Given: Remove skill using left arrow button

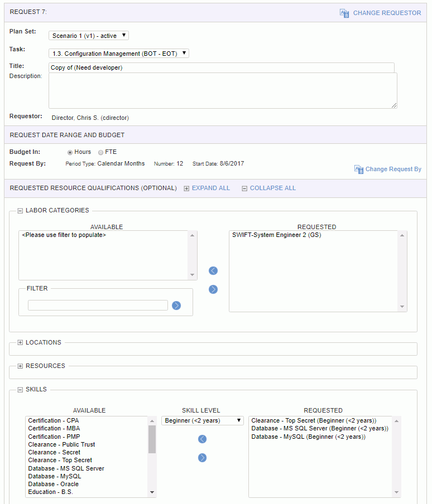Looking at the screenshot, I should [202, 439].
